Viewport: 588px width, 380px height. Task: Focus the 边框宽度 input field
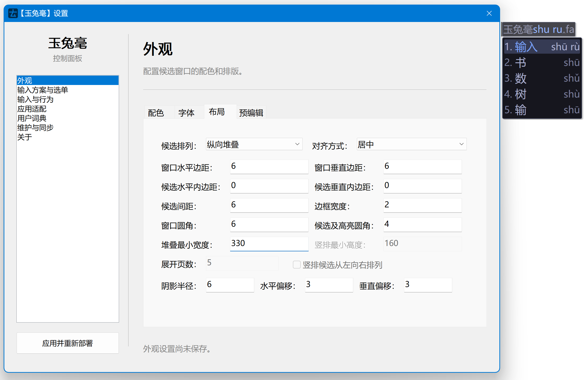(422, 205)
